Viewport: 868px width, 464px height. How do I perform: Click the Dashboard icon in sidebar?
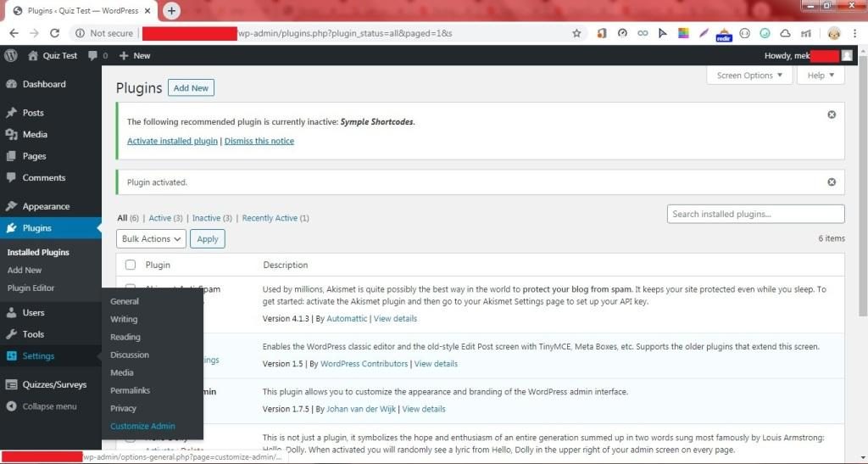(11, 85)
